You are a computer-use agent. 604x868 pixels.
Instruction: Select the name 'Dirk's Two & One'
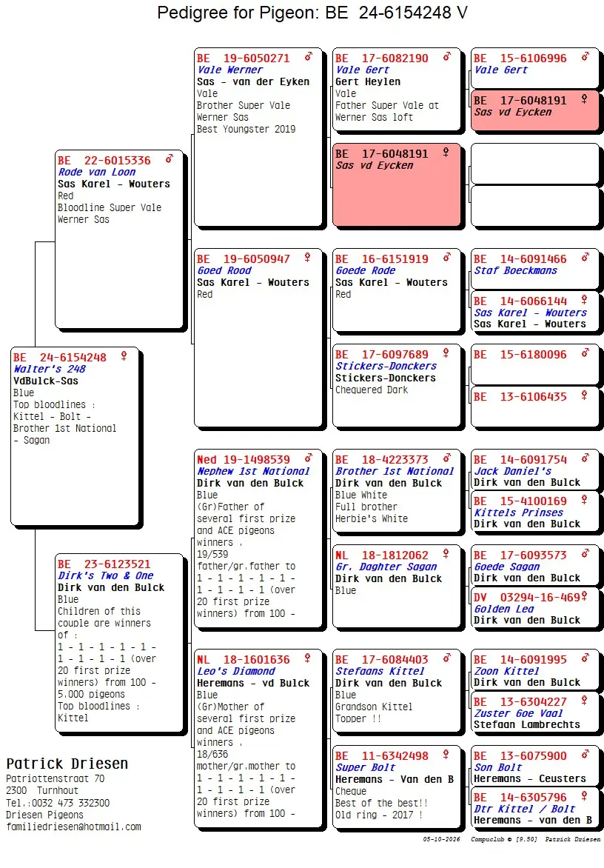point(106,575)
